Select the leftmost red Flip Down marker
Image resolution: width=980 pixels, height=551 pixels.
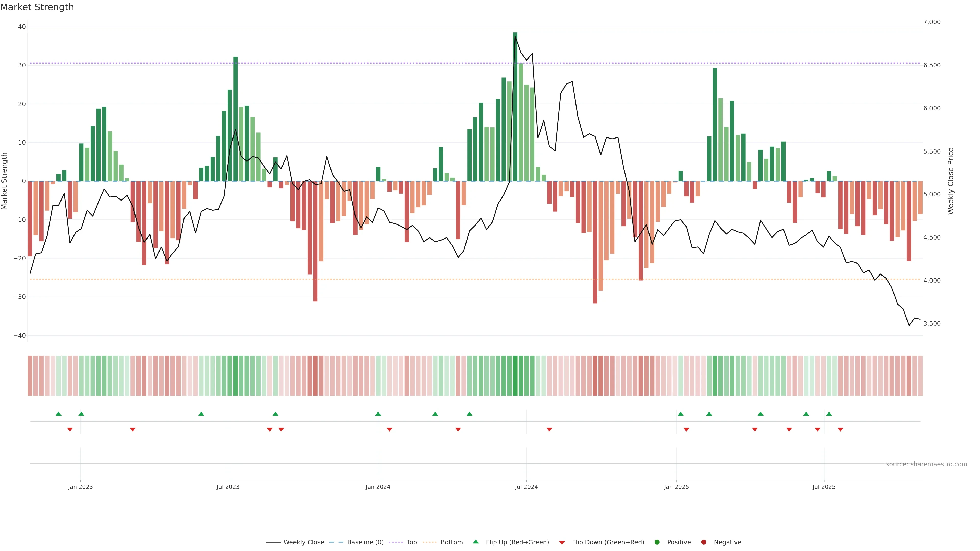tap(70, 429)
